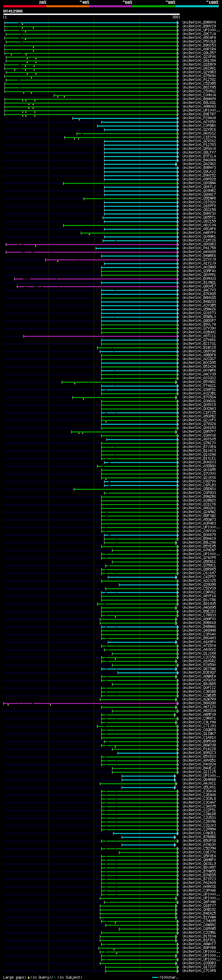Select the UniRef100_P12782 label
This screenshot has height=980, width=222.
199,80
